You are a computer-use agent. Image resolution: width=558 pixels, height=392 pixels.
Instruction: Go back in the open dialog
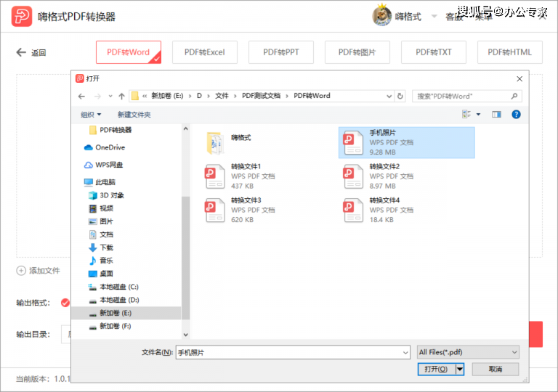[81, 96]
